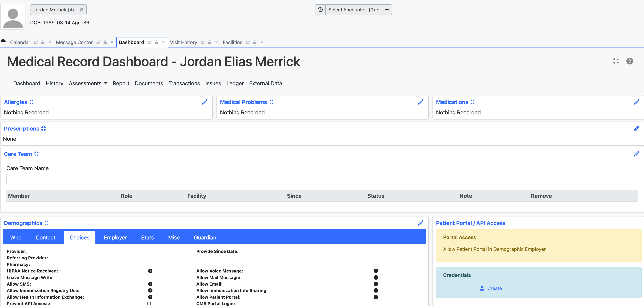Expand the dashboard to fullscreen
Screen dimensions: 644x306
click(x=616, y=61)
